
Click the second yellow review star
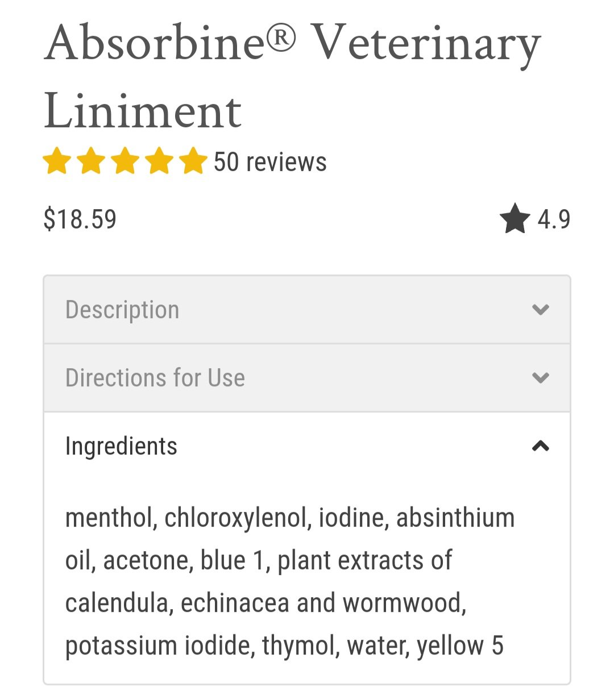[91, 161]
